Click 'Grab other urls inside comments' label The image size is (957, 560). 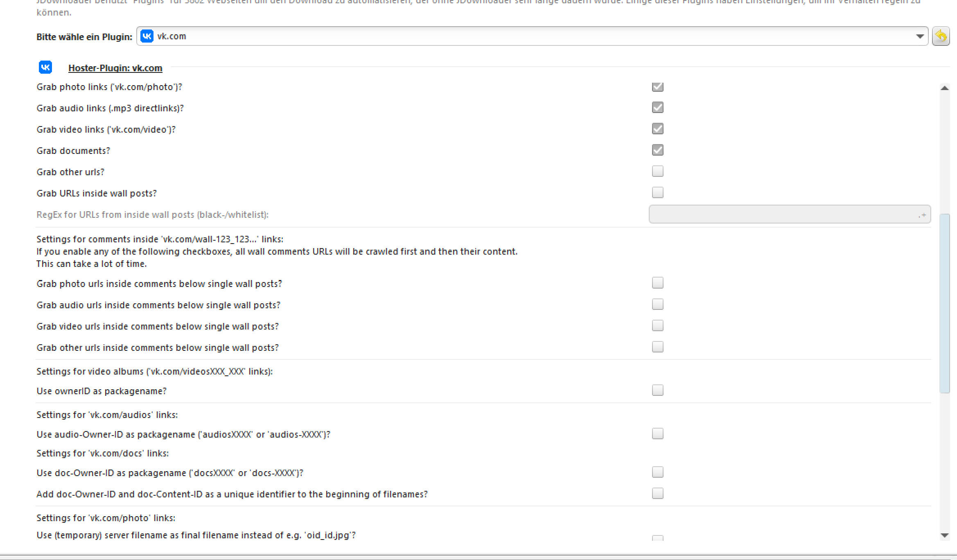click(x=158, y=348)
